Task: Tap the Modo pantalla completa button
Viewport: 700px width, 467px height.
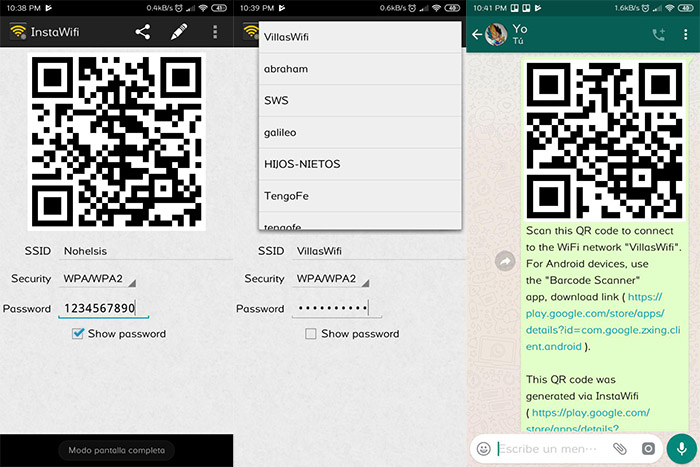Action: pyautogui.click(x=116, y=451)
